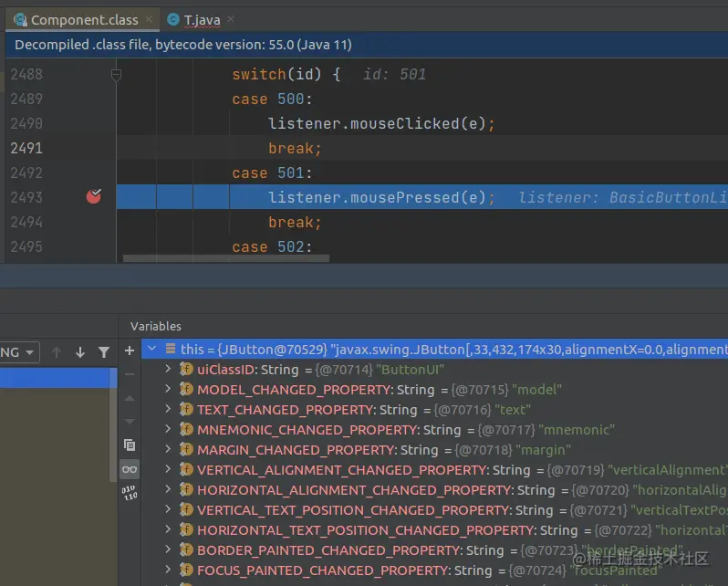Open the thread state dropdown ending in NG

(19, 352)
